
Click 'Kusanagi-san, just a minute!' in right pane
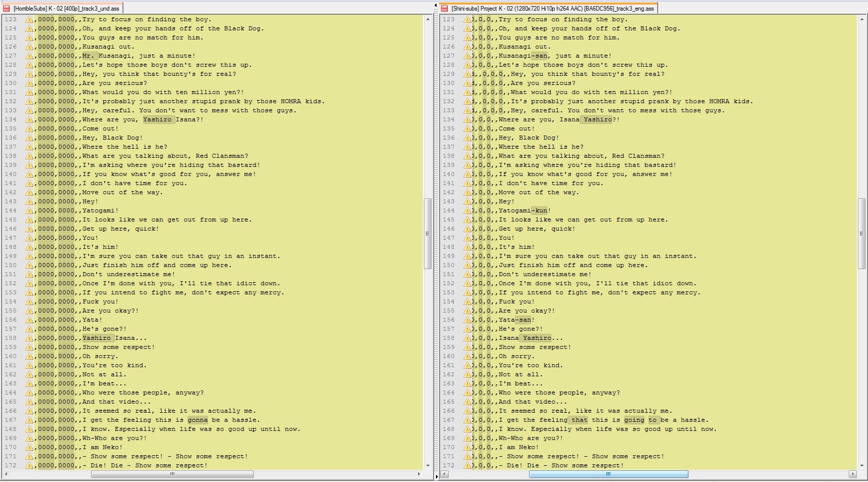pos(555,56)
